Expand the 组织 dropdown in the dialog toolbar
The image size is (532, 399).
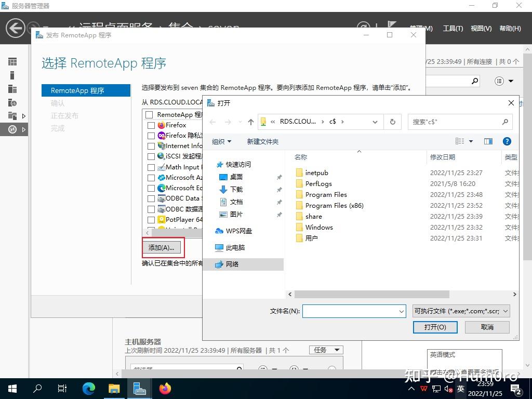click(x=222, y=141)
